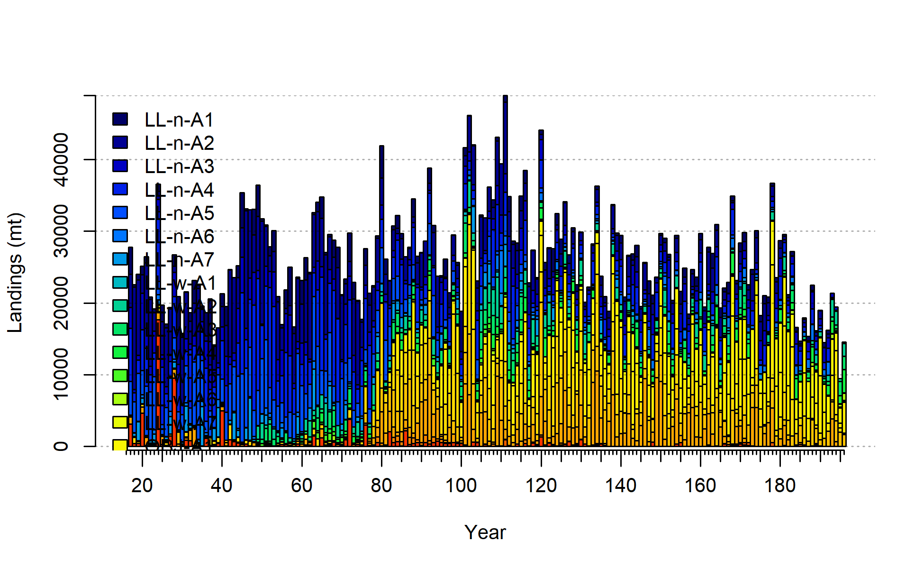
Task: Click the x-axis tick label 80
Action: click(x=381, y=486)
